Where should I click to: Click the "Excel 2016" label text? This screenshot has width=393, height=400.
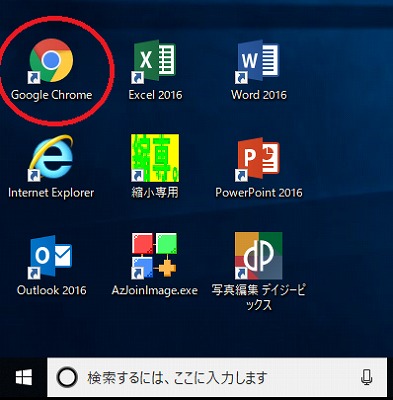pyautogui.click(x=155, y=95)
